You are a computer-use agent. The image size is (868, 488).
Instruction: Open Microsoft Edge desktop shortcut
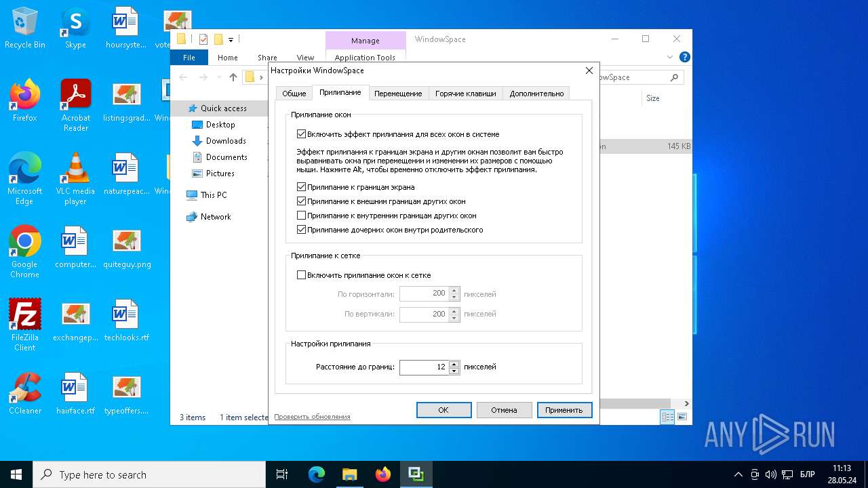point(25,180)
